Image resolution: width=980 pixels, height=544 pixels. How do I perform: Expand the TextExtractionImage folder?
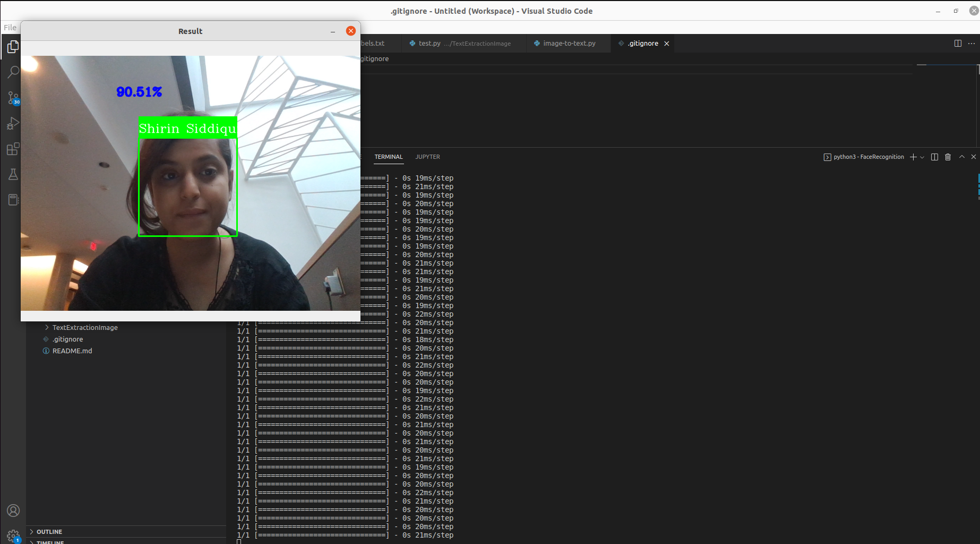pos(85,328)
